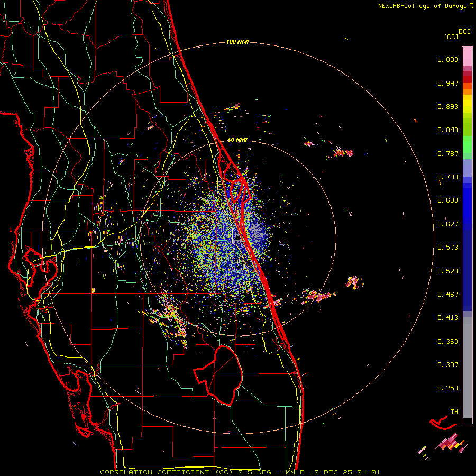This screenshot has height=476, width=476.
Task: Click the Correlation Coefficient caption at bottom
Action: [x=240, y=472]
